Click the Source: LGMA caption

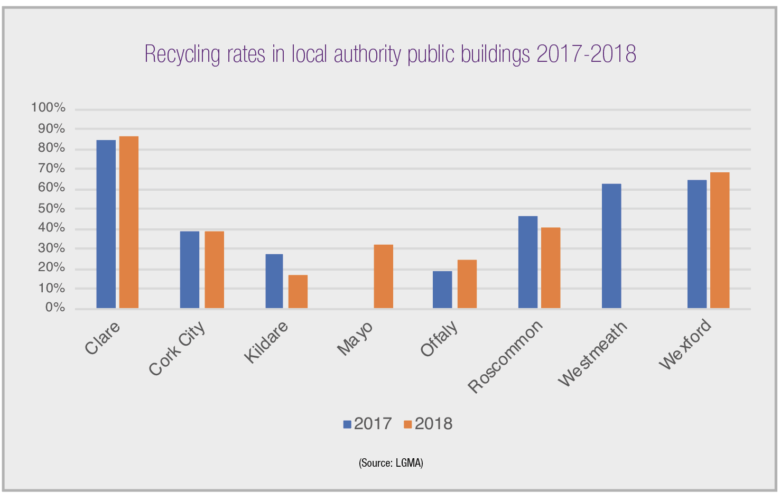389,464
